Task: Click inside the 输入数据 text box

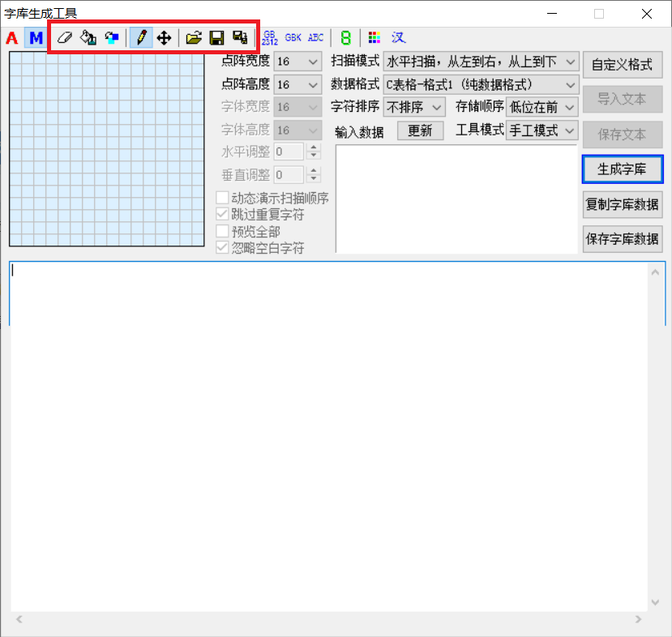Action: [456, 199]
